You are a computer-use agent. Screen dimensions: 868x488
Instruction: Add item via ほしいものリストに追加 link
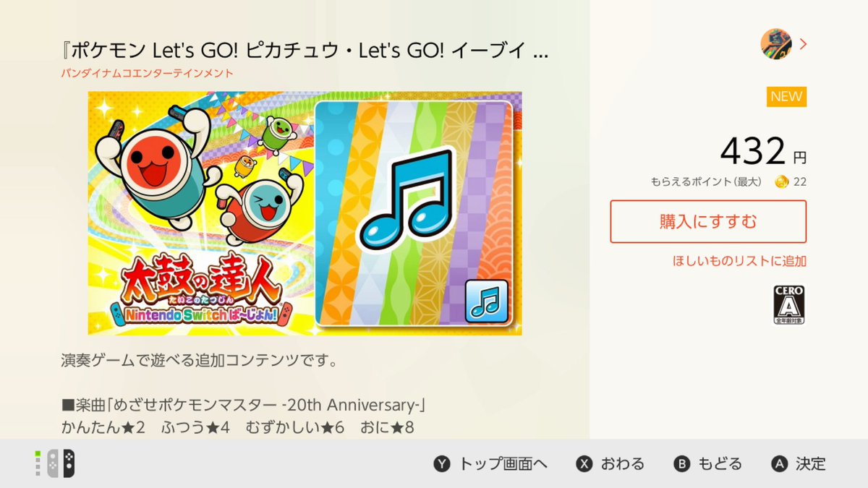[739, 261]
